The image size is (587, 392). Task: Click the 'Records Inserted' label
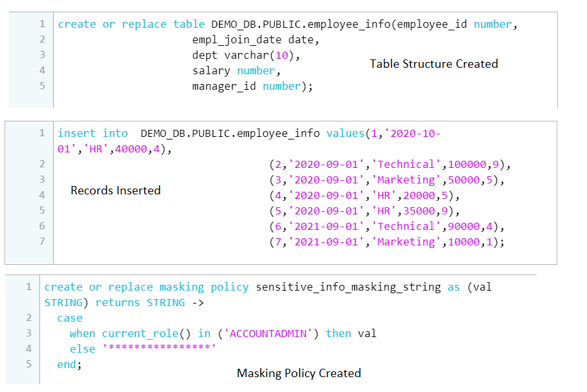point(116,191)
